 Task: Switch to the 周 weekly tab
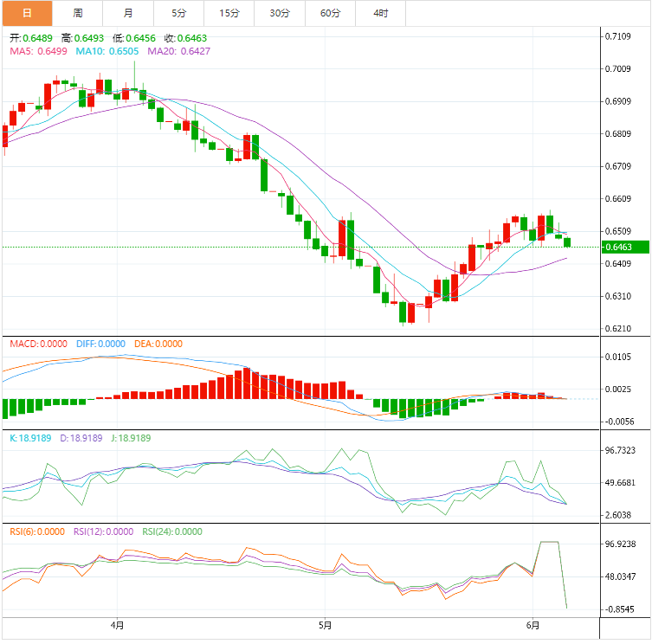pyautogui.click(x=78, y=13)
